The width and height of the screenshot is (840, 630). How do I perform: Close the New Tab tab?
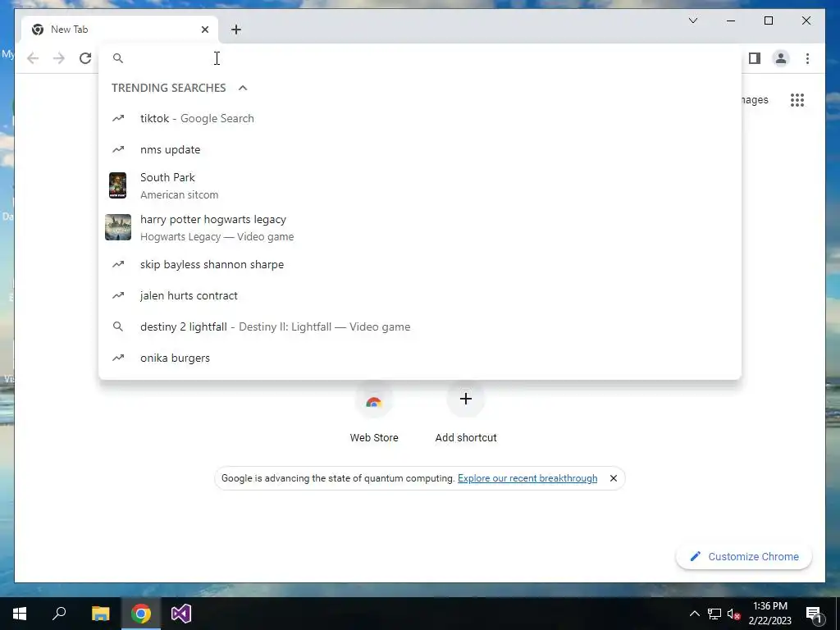click(204, 30)
